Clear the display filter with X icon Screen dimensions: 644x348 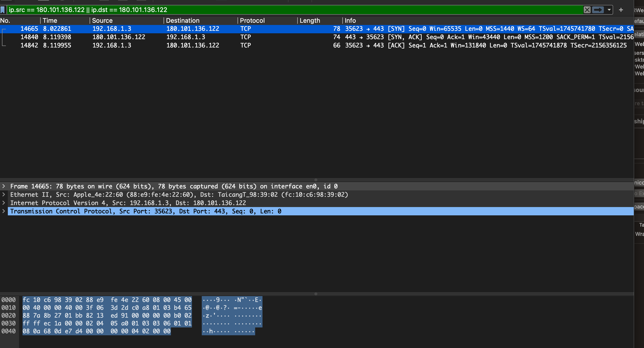pos(587,10)
